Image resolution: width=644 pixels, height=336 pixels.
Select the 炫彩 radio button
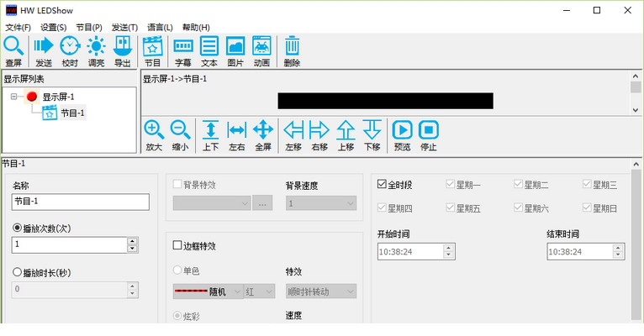[177, 316]
